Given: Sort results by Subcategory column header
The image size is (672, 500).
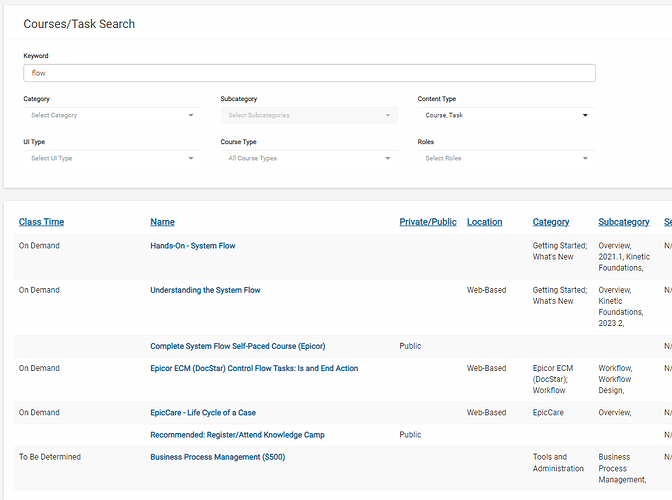Looking at the screenshot, I should (624, 222).
